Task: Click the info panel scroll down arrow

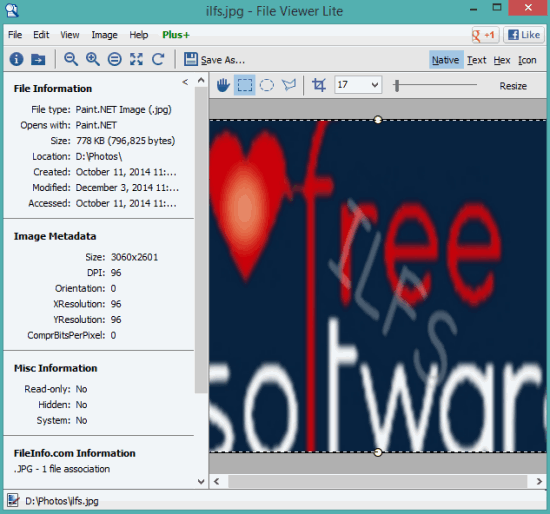Action: (x=201, y=481)
